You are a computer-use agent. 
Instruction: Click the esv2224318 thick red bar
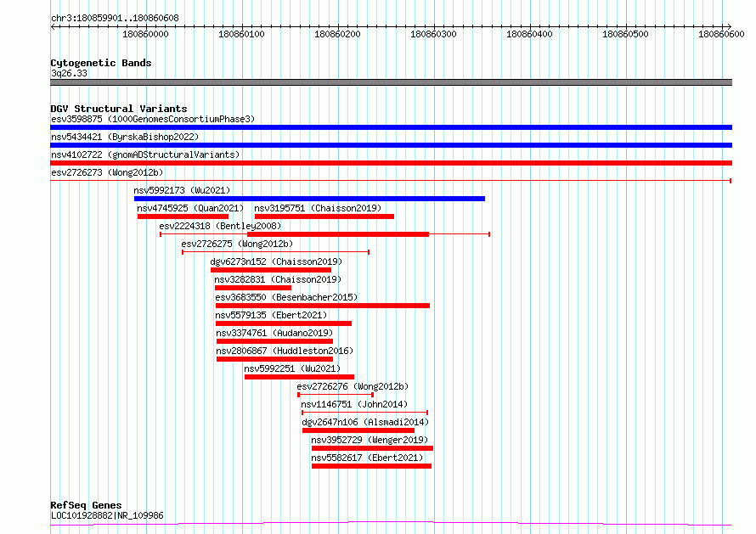tap(338, 234)
